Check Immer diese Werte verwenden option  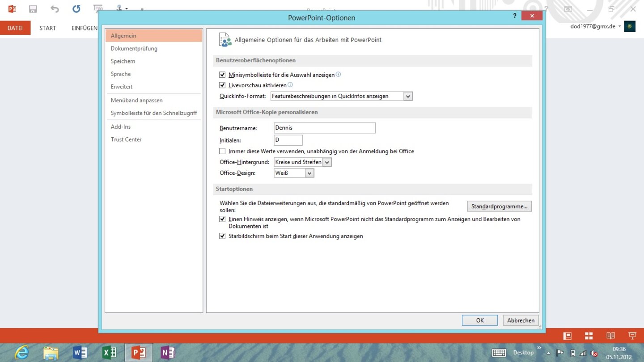click(222, 151)
